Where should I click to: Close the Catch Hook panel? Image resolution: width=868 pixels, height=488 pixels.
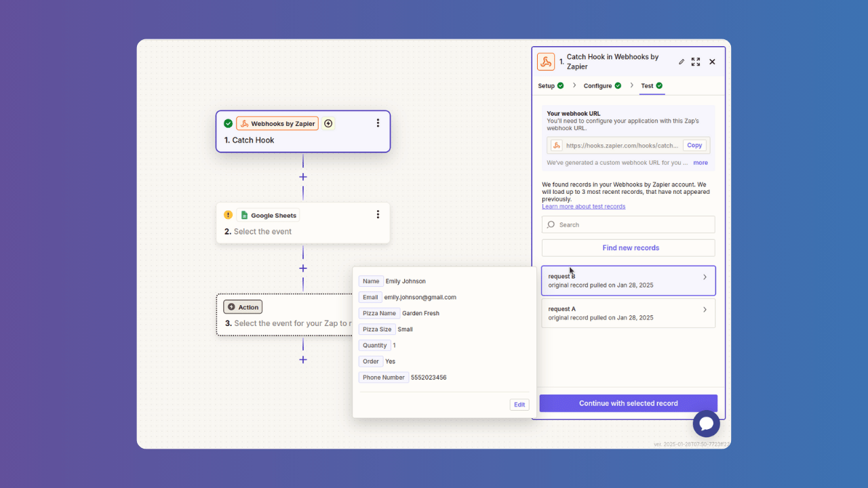(x=712, y=62)
